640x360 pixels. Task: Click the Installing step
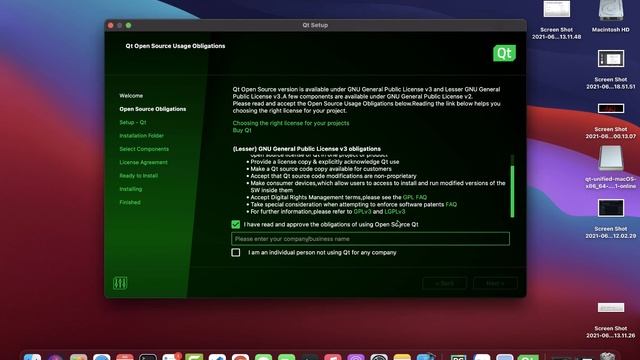pyautogui.click(x=131, y=189)
